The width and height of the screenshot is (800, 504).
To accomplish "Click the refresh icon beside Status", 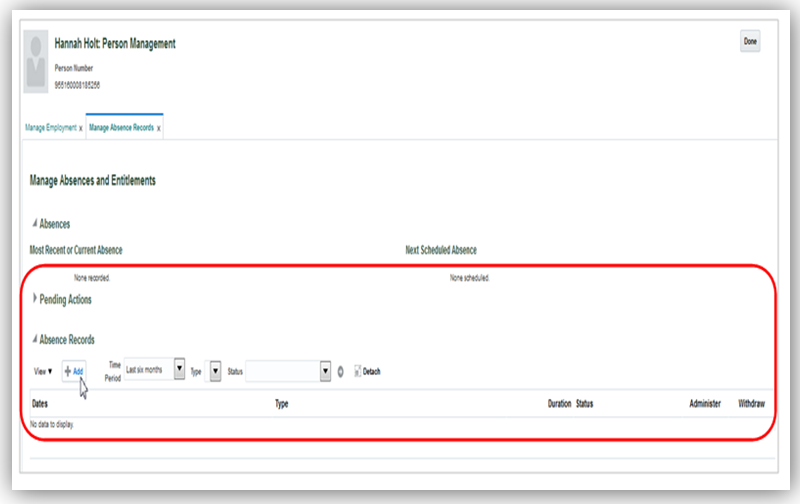I will [341, 372].
